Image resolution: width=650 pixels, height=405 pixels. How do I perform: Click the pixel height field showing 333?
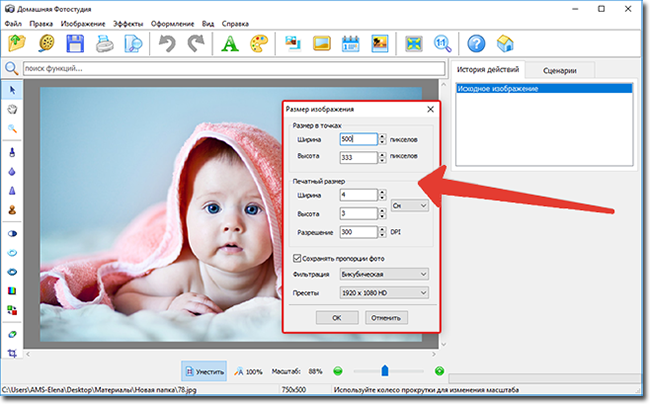[x=359, y=157]
